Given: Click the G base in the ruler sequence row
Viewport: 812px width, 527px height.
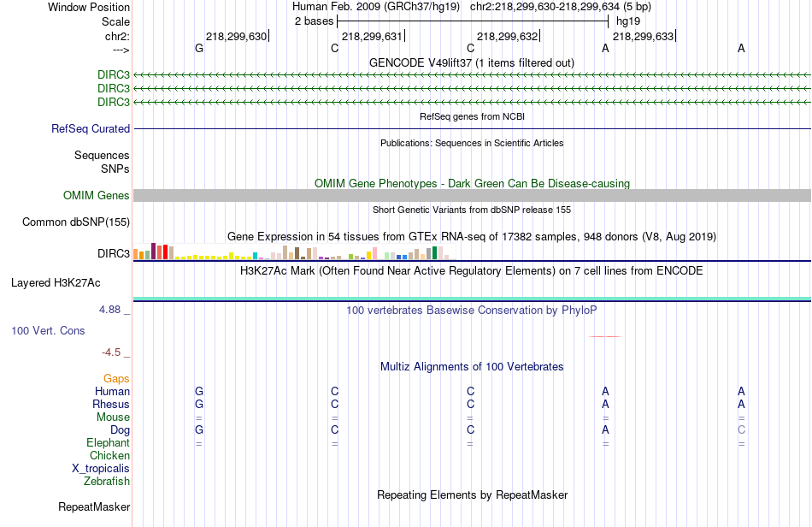Looking at the screenshot, I should (199, 48).
